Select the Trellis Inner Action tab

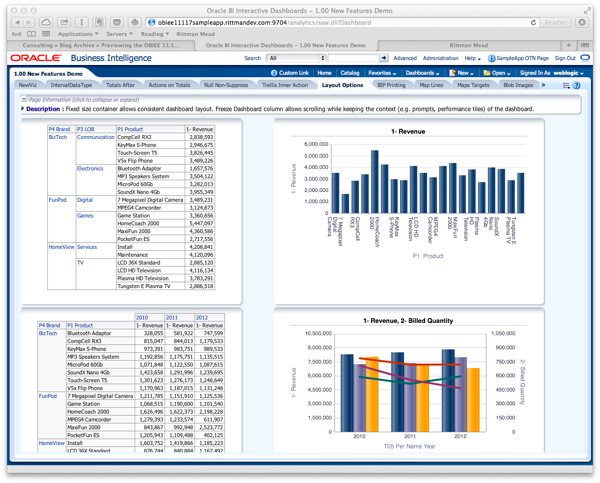285,85
